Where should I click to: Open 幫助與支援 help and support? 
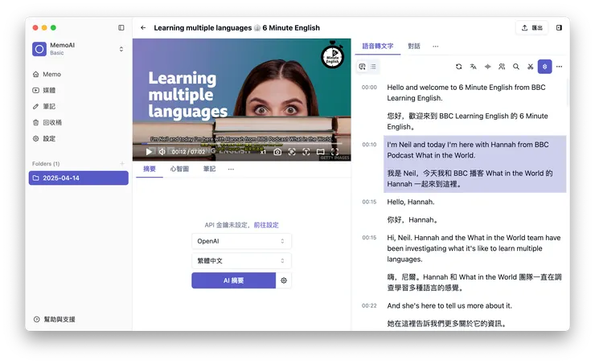(x=54, y=319)
